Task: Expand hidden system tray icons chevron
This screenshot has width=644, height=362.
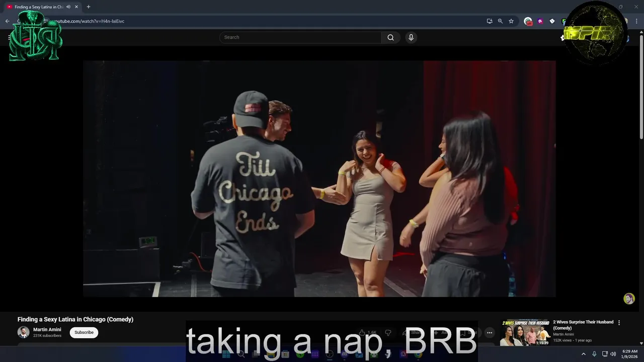Action: click(584, 354)
